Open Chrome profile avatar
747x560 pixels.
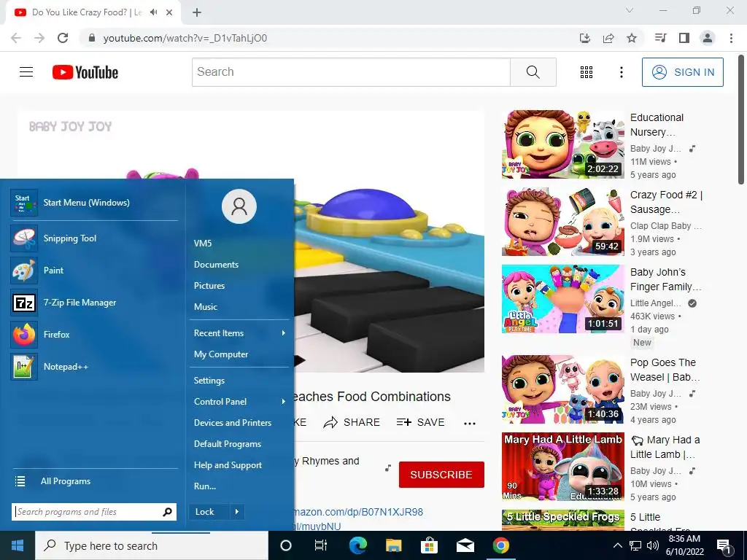coord(708,38)
